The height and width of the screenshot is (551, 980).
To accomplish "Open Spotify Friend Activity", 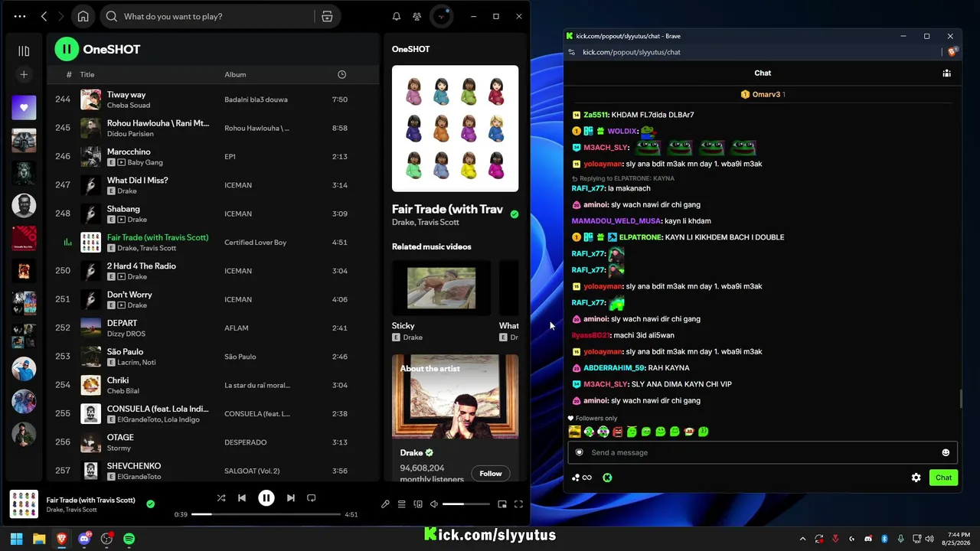I will pos(416,16).
